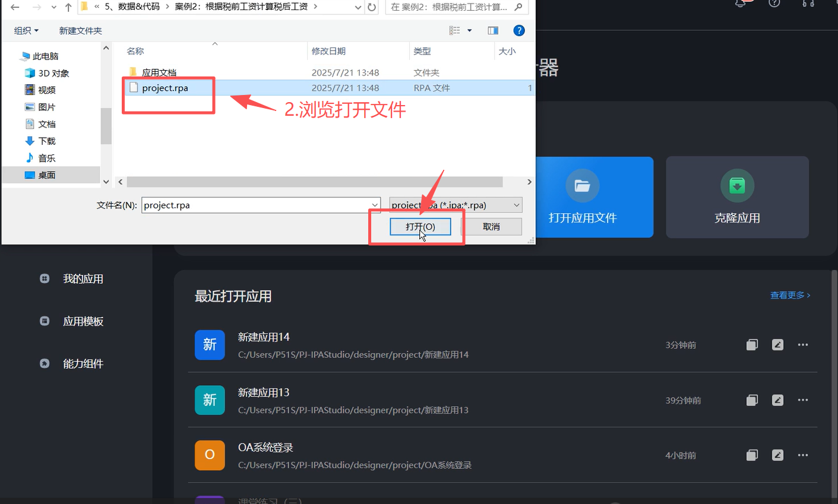More options for OA系统登录
Image resolution: width=838 pixels, height=504 pixels.
803,455
